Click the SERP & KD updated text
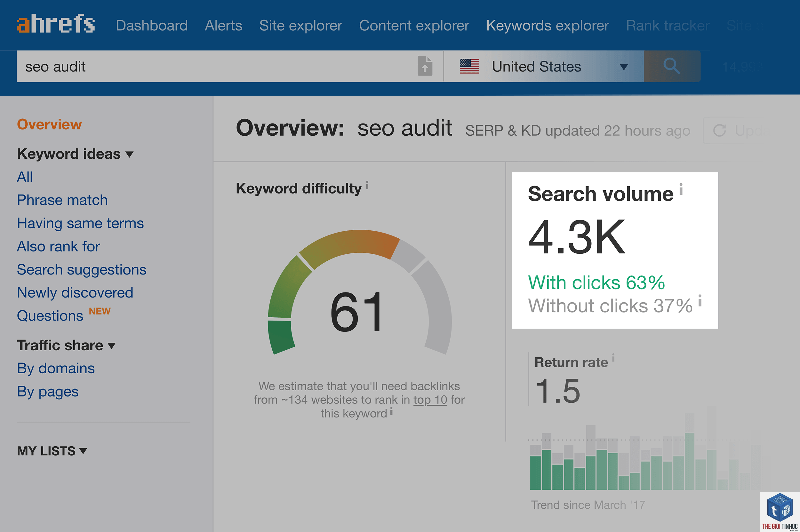Screen dimensions: 800x532 [577, 131]
